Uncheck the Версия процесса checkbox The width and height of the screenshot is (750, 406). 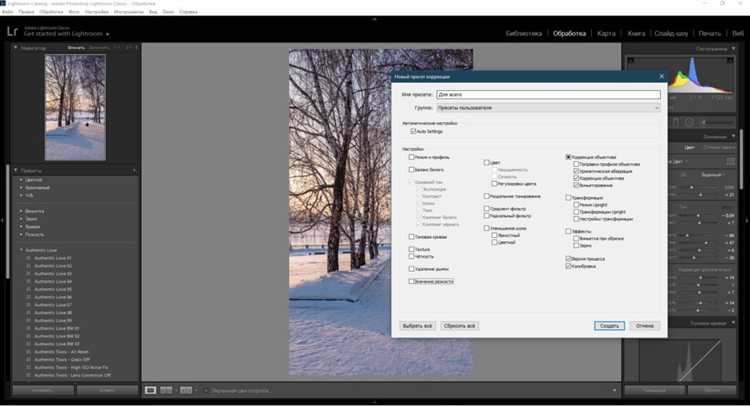click(x=568, y=259)
